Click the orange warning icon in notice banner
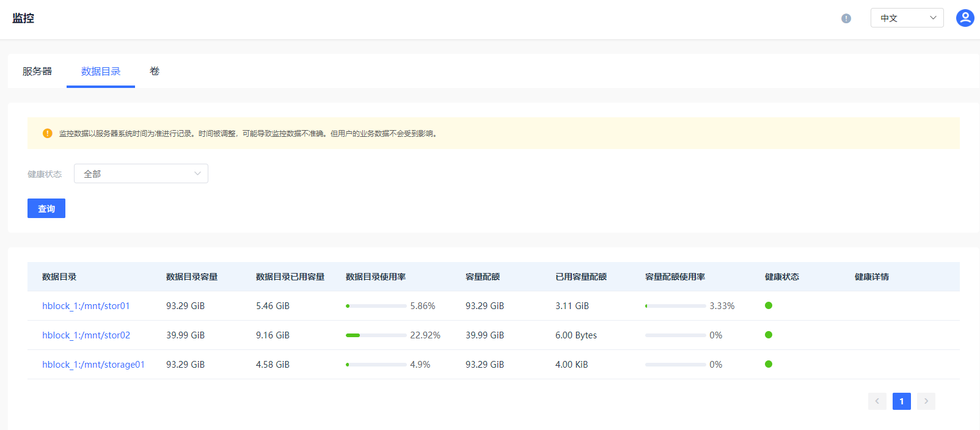The height and width of the screenshot is (430, 980). (48, 133)
